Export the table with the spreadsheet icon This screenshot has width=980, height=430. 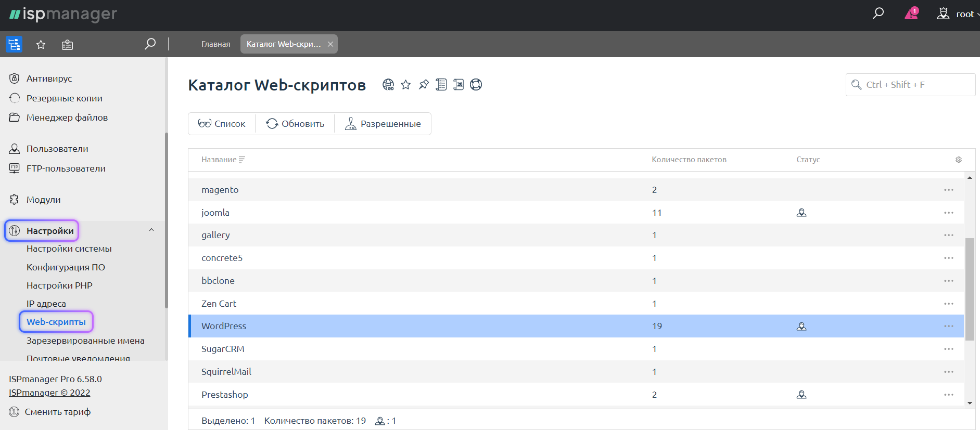[x=459, y=85]
